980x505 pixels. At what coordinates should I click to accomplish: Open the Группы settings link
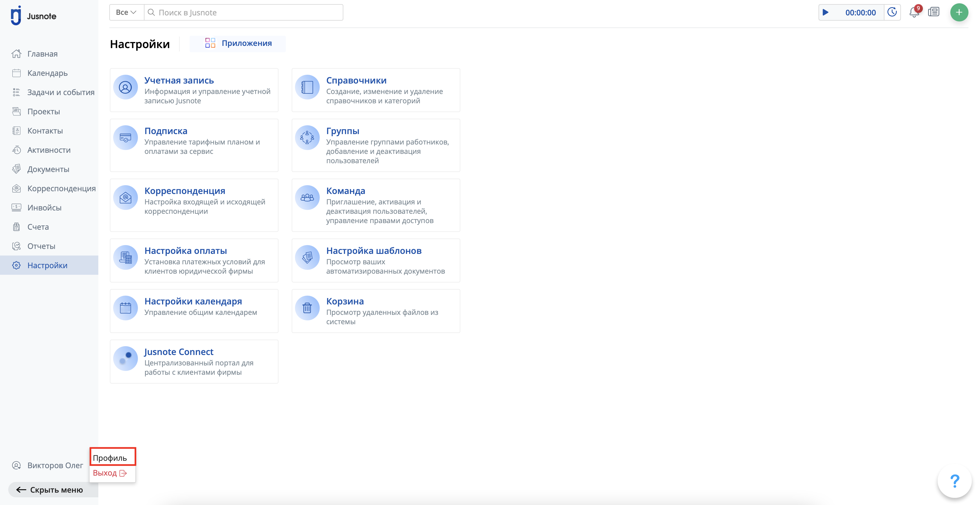[343, 131]
